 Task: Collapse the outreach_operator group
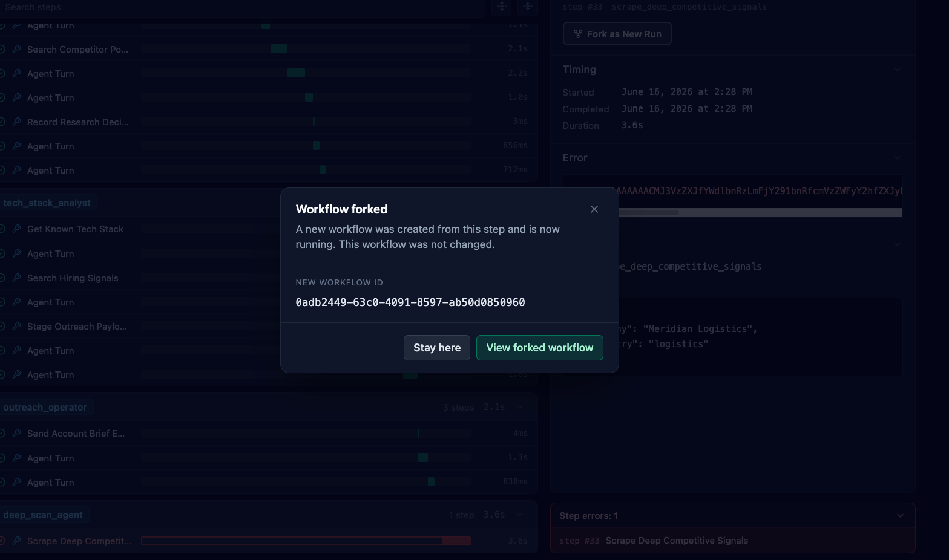tap(520, 407)
